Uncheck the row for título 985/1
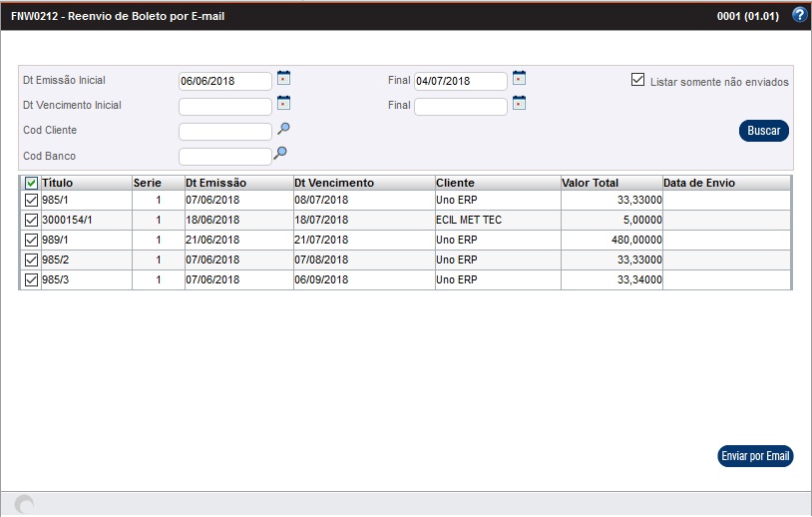The image size is (812, 517). [31, 201]
